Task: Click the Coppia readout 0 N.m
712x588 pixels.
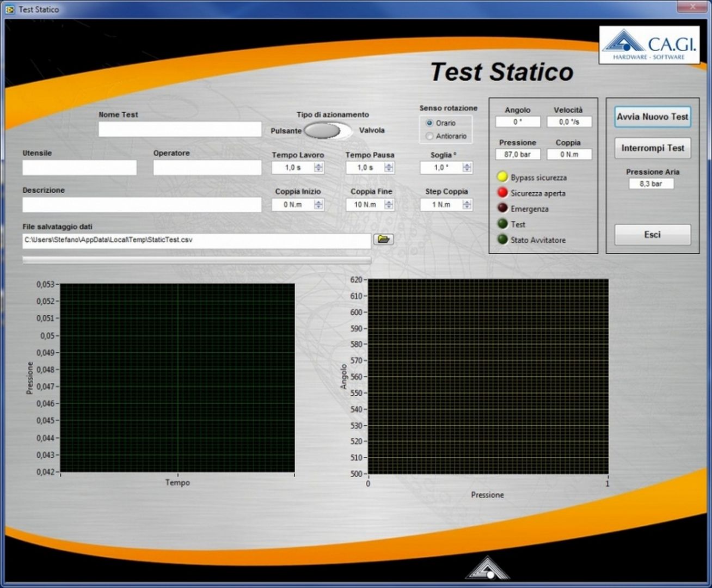Action: 569,155
